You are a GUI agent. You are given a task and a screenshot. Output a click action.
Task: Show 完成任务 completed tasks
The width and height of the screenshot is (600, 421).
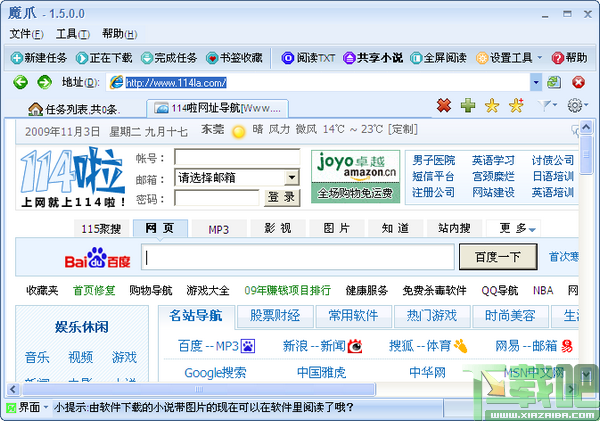169,58
